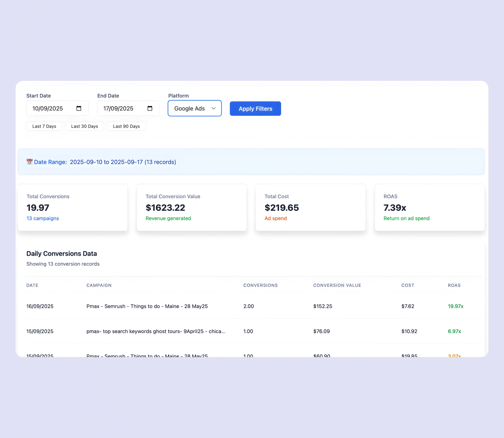Sort by the CONVERSIONS column header

[x=260, y=285]
